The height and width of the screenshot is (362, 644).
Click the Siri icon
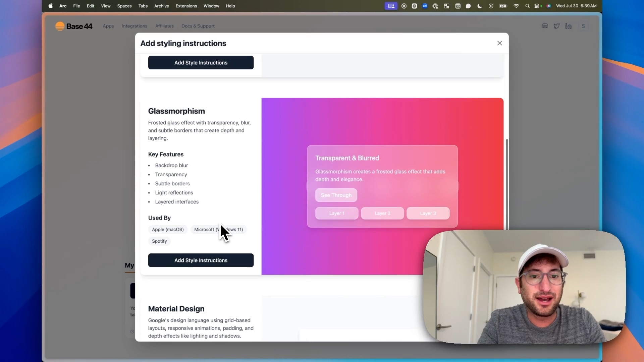549,6
